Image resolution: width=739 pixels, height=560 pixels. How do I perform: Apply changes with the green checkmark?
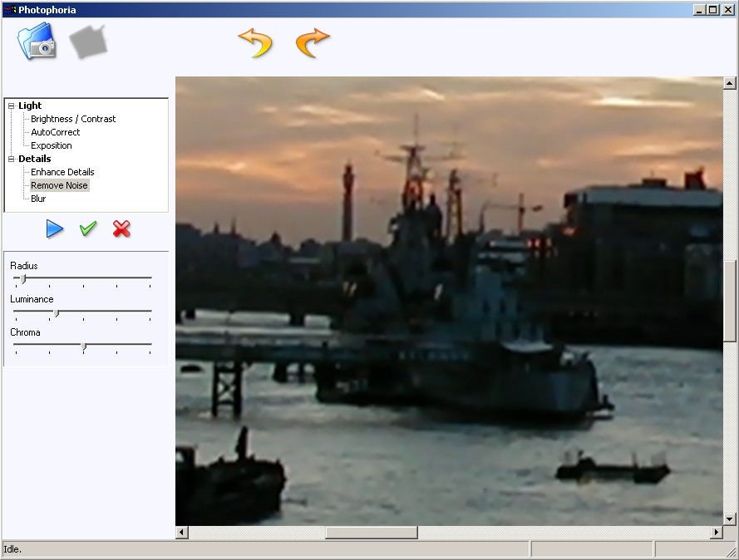[88, 228]
